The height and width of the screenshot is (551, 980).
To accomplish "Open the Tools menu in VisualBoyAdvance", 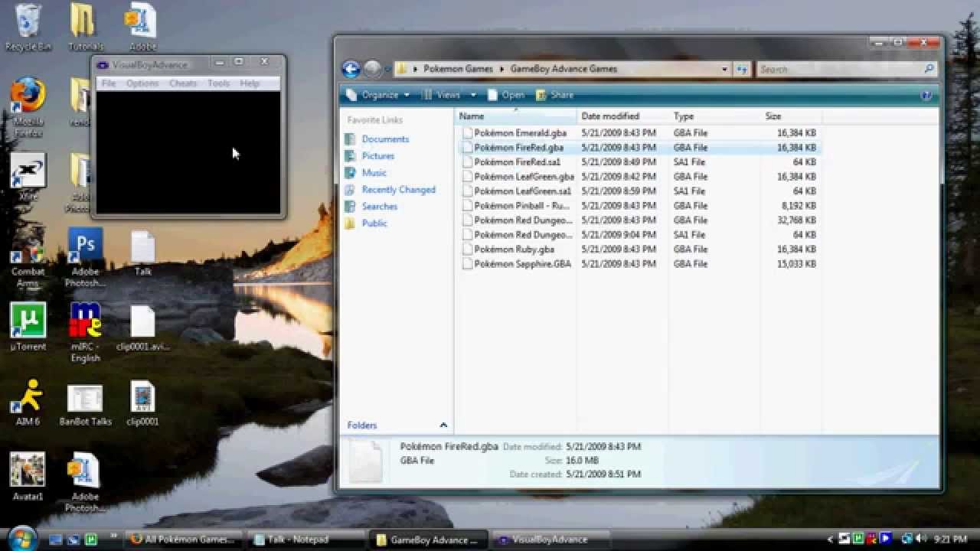I will [x=218, y=83].
